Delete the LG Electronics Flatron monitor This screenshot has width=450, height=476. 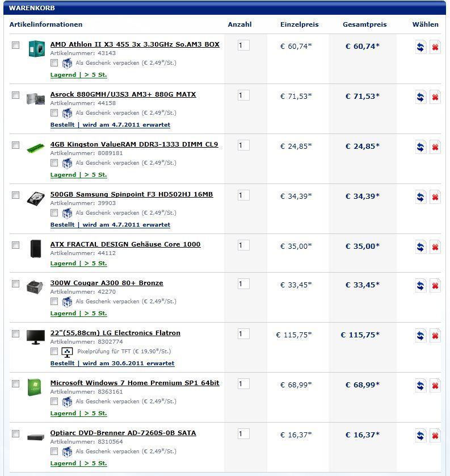click(435, 336)
